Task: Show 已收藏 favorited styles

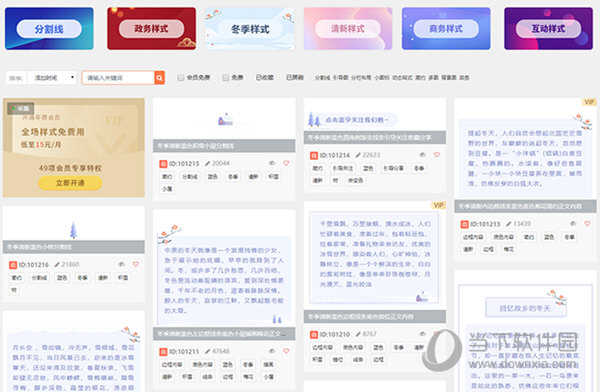Action: [264, 78]
